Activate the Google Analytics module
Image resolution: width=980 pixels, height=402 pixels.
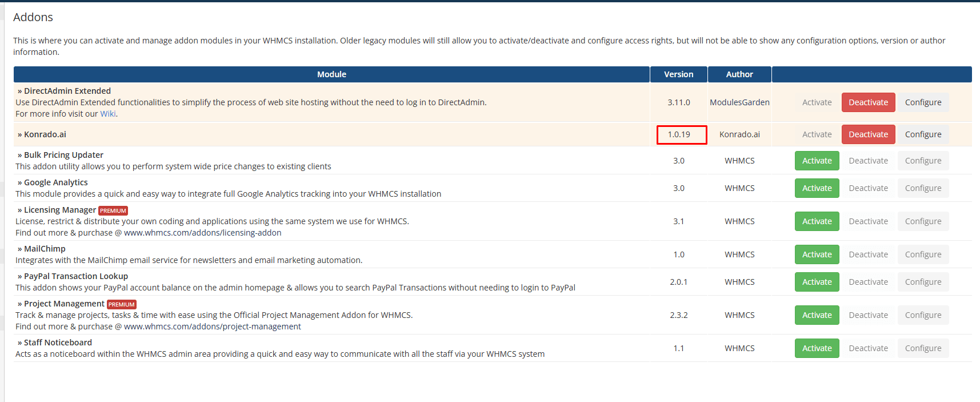click(817, 188)
